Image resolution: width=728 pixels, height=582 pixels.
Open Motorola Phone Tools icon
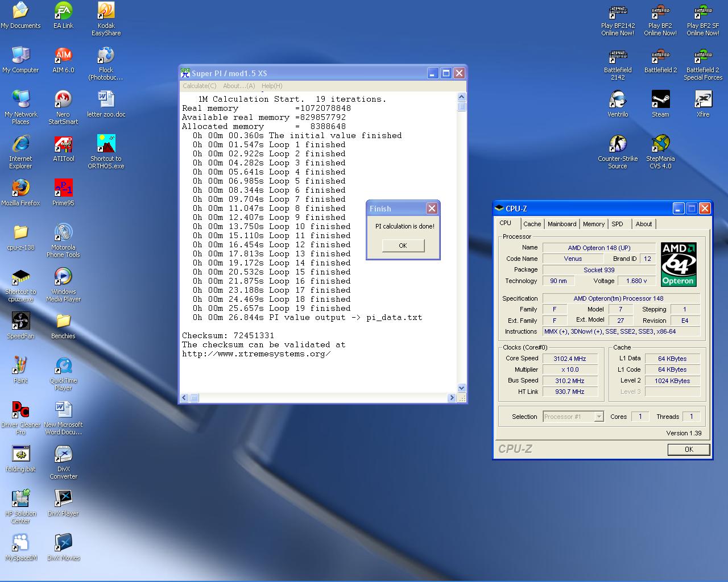[63, 240]
